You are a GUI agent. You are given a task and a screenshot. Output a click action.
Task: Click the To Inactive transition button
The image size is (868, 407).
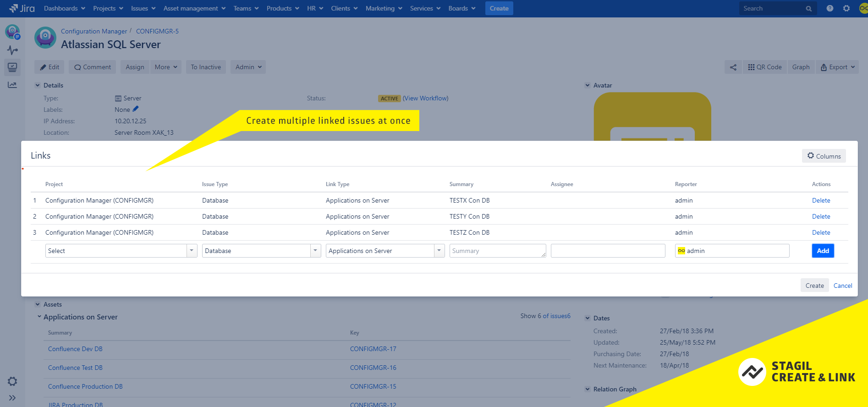coord(206,67)
